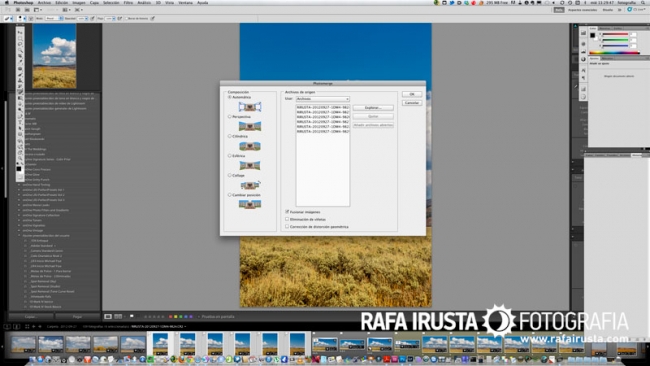Select the Esférica composition radio button
The image size is (650, 366).
click(x=230, y=155)
